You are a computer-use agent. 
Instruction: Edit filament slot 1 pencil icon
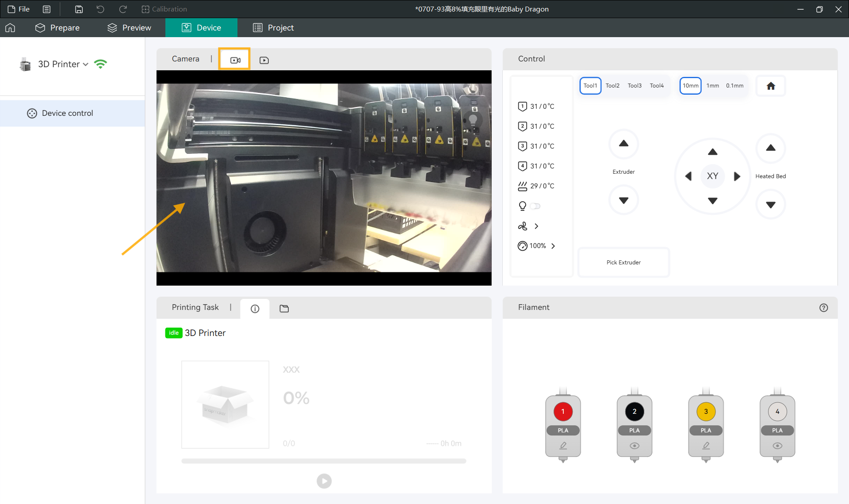[x=563, y=445]
